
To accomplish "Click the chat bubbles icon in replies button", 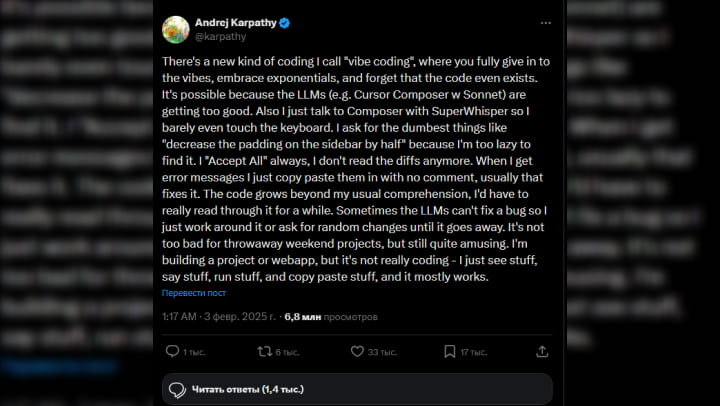I will tap(177, 389).
